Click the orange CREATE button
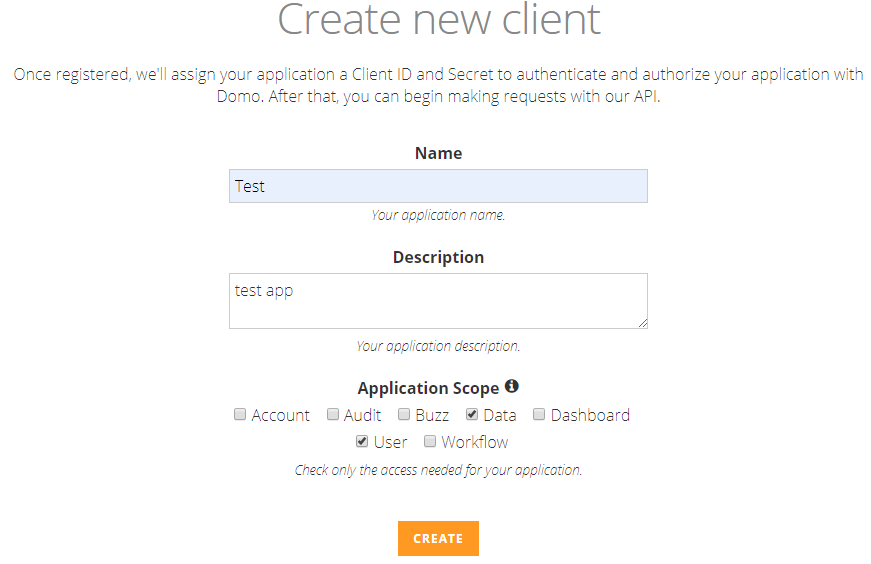The height and width of the screenshot is (564, 871). coord(438,538)
